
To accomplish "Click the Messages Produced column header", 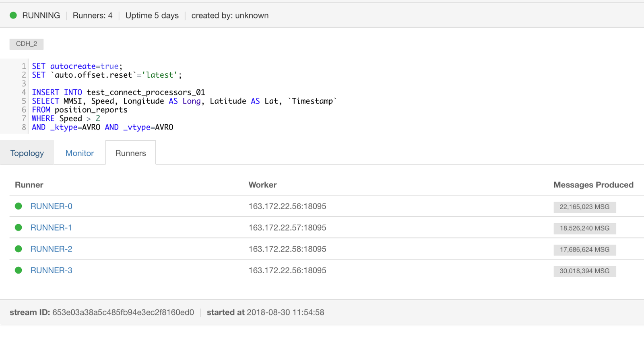I will tap(593, 185).
